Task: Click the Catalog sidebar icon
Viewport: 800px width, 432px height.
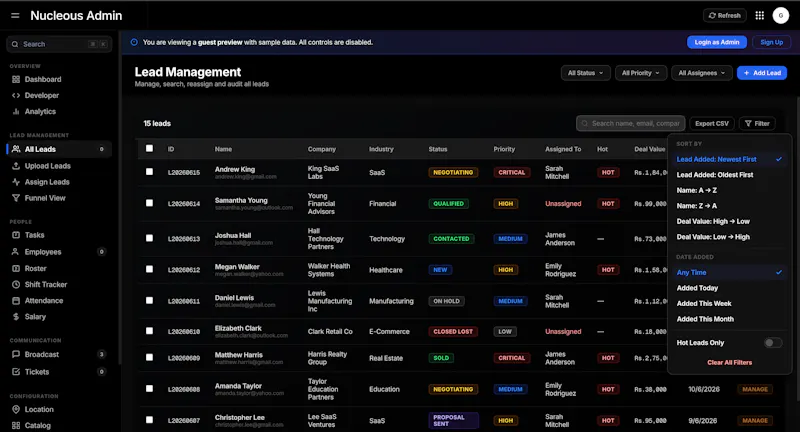Action: [x=16, y=425]
